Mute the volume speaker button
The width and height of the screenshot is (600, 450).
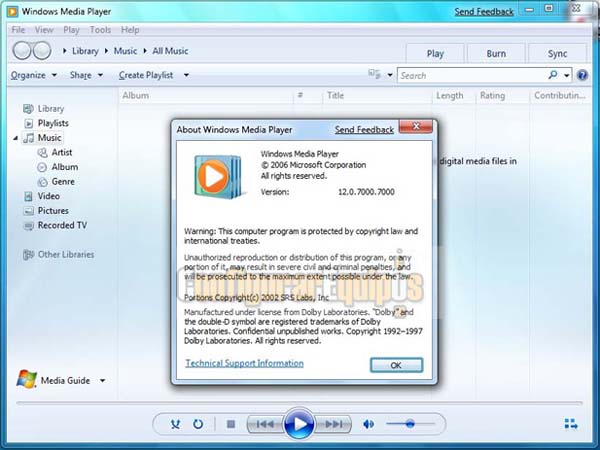pyautogui.click(x=368, y=424)
